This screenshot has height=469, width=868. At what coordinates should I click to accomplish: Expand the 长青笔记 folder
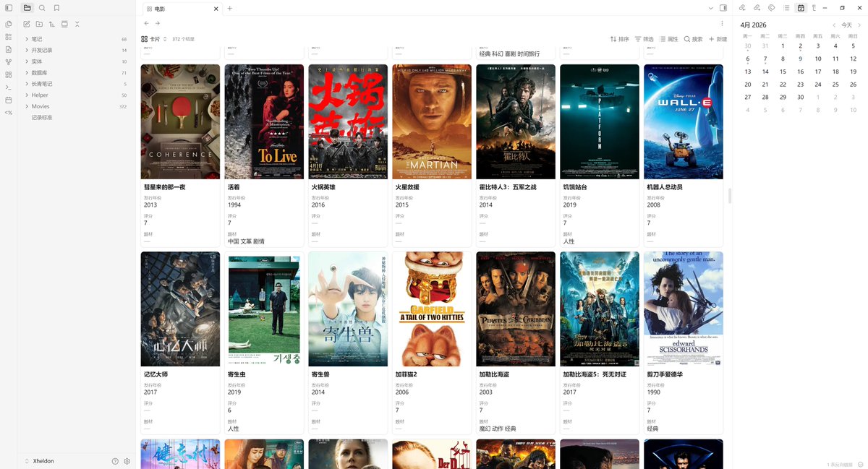pyautogui.click(x=75, y=84)
